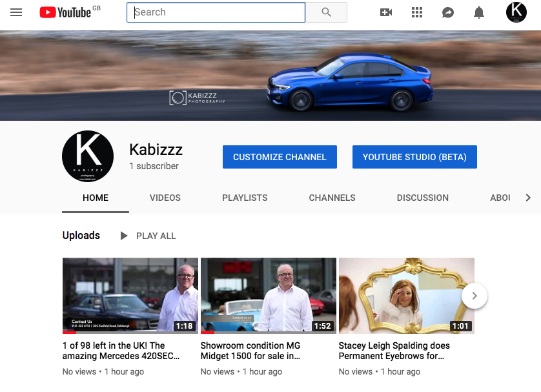Click 'No views • 1 hour ago' under Eyebrows video
The width and height of the screenshot is (541, 392).
pos(380,371)
